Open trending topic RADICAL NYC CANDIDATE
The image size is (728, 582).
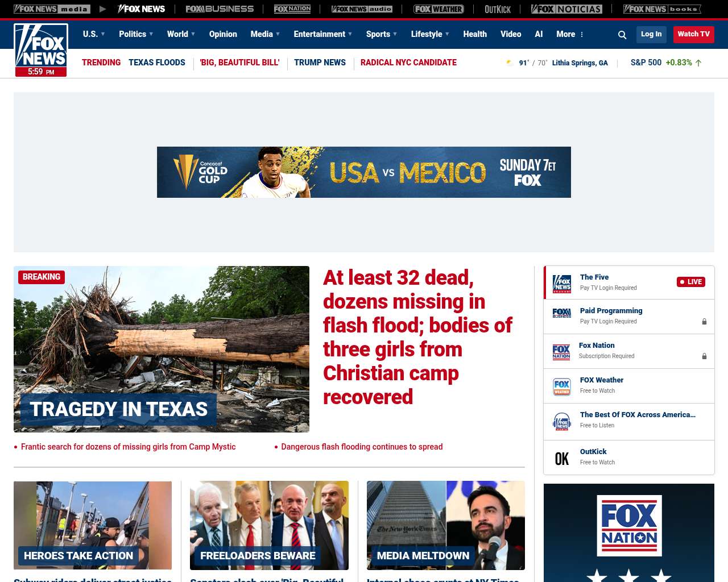pyautogui.click(x=408, y=63)
